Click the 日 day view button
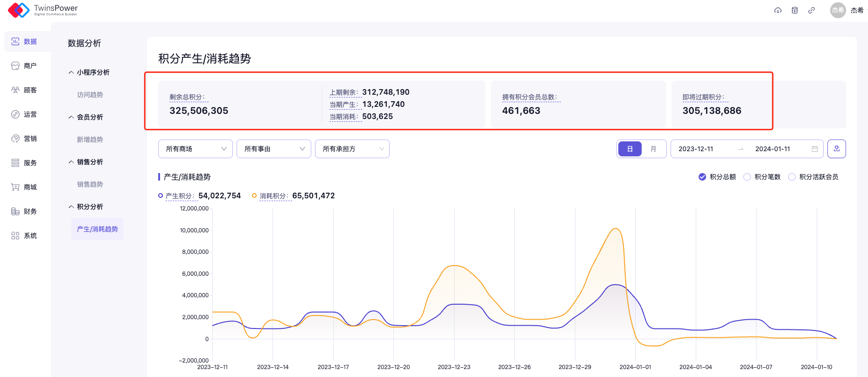The width and height of the screenshot is (868, 377). 630,149
